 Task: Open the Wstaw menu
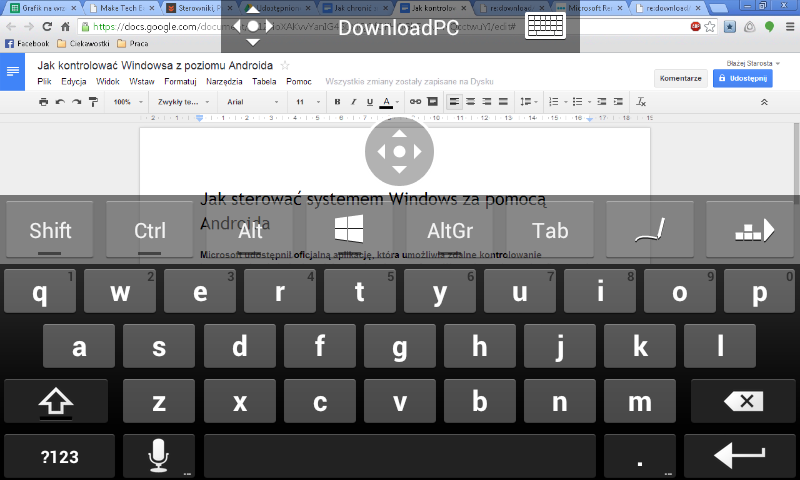tap(142, 82)
